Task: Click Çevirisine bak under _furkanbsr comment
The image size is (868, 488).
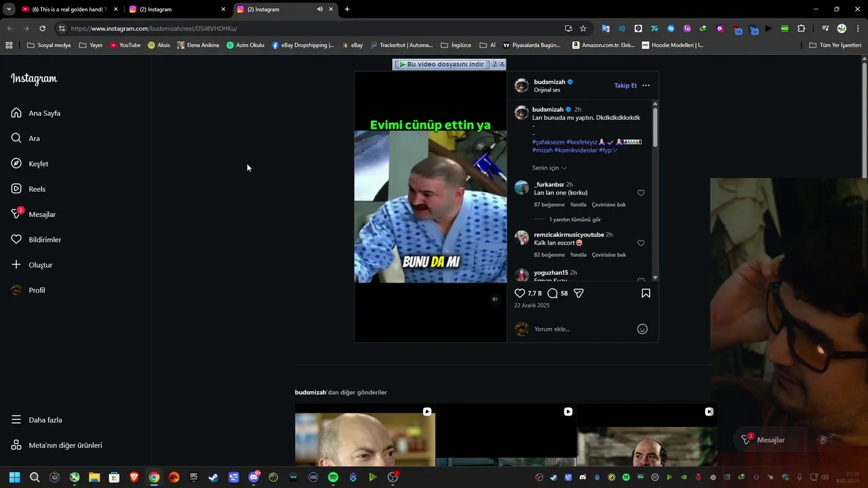Action: tap(608, 205)
